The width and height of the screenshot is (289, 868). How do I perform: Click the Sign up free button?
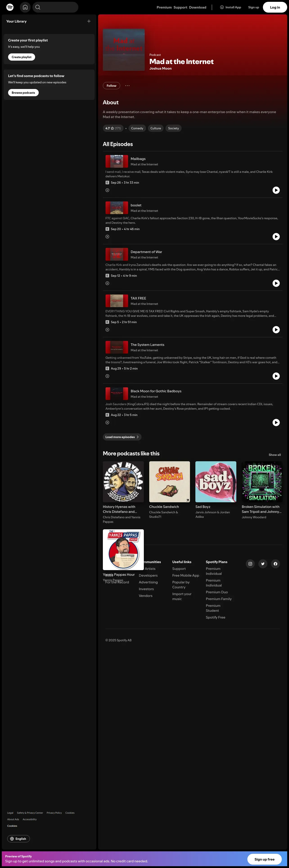click(264, 859)
